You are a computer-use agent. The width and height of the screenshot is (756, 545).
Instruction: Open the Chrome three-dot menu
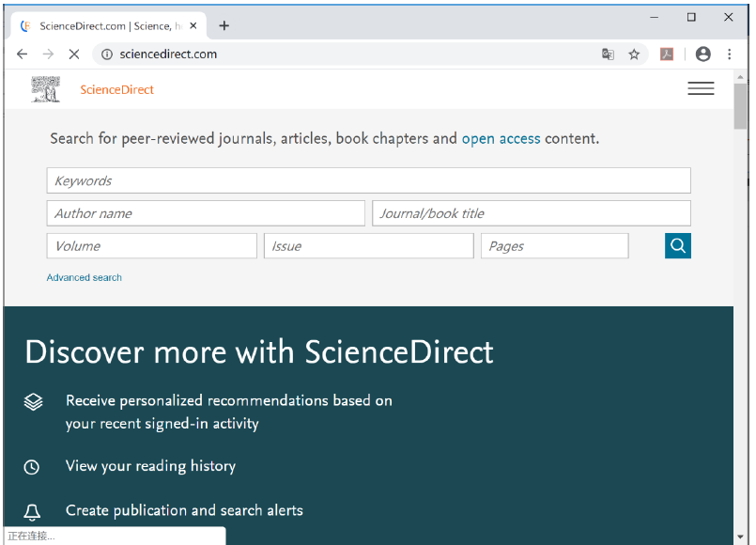(730, 54)
